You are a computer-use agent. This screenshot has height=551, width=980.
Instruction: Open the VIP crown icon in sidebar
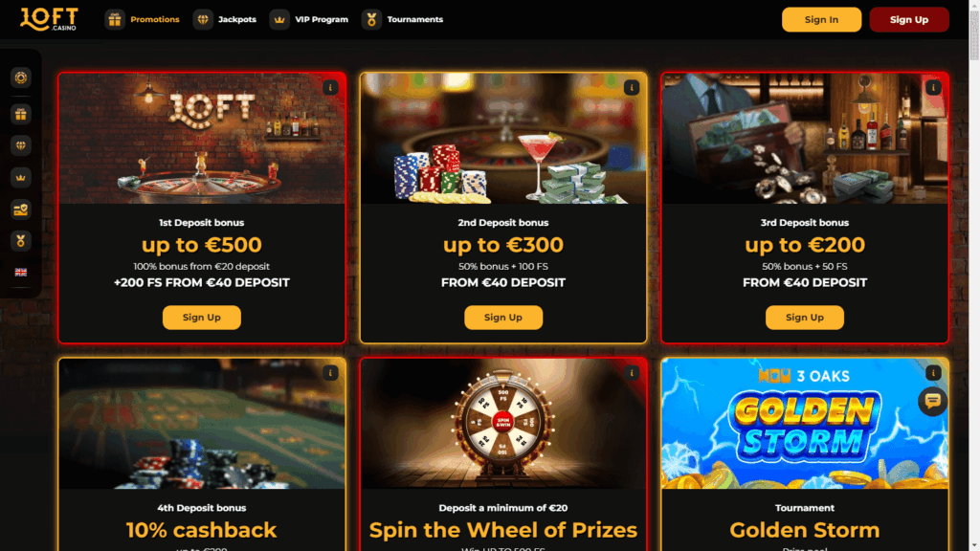point(21,177)
